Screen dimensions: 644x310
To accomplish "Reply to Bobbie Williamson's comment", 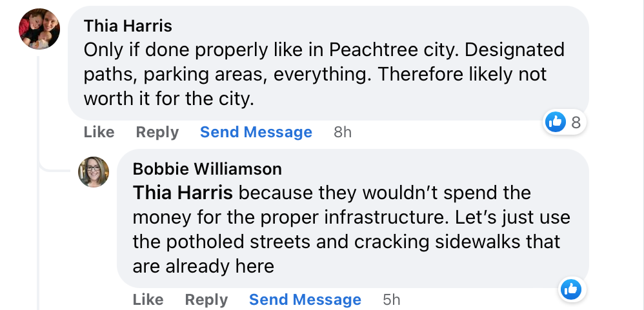I will [206, 300].
